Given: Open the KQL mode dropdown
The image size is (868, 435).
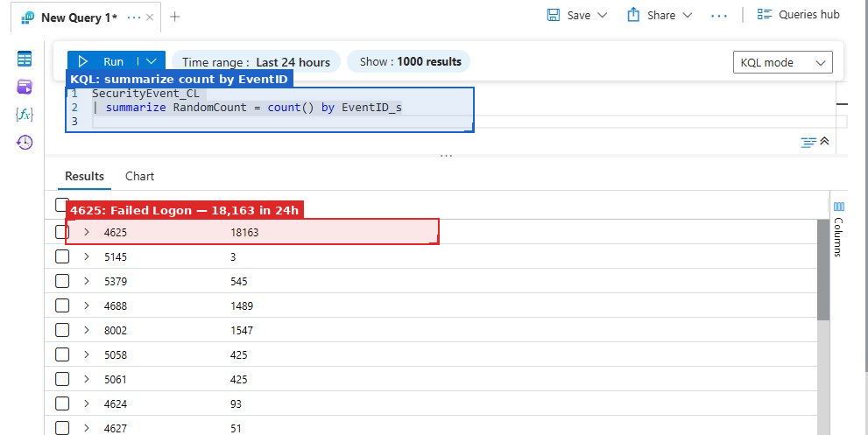Looking at the screenshot, I should coord(783,62).
